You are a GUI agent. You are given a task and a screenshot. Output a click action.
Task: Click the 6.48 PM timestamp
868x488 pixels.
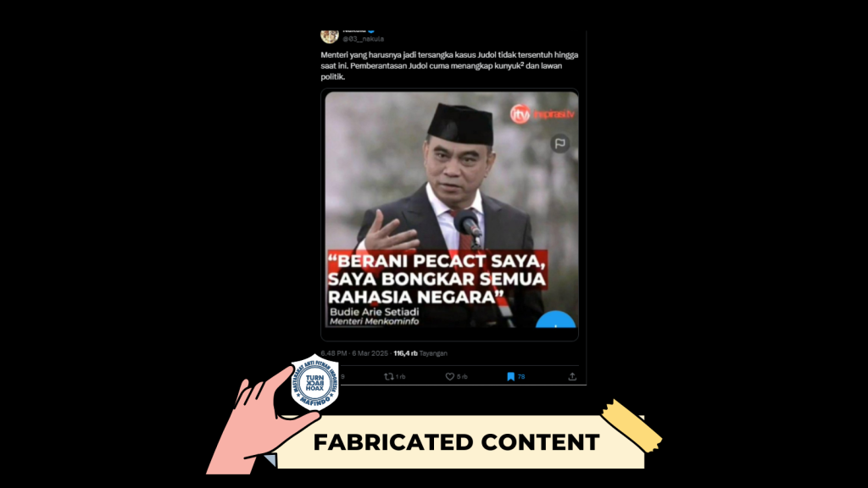pyautogui.click(x=334, y=353)
